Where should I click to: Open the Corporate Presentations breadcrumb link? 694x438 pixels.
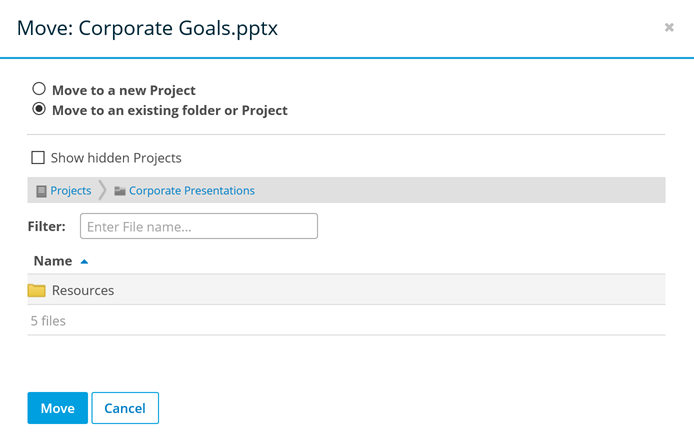click(x=192, y=191)
